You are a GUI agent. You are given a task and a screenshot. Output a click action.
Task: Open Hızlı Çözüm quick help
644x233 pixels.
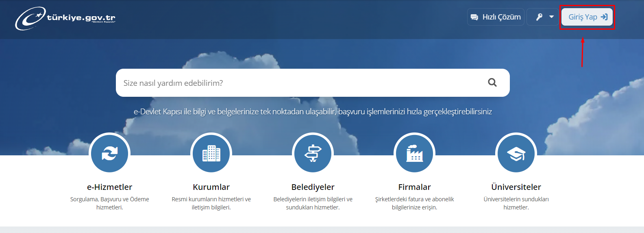point(496,17)
